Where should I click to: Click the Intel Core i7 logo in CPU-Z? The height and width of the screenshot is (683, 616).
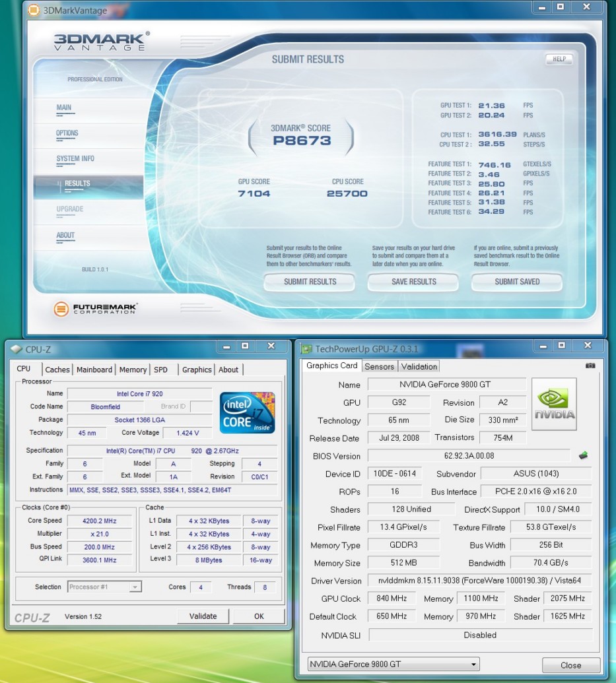247,413
